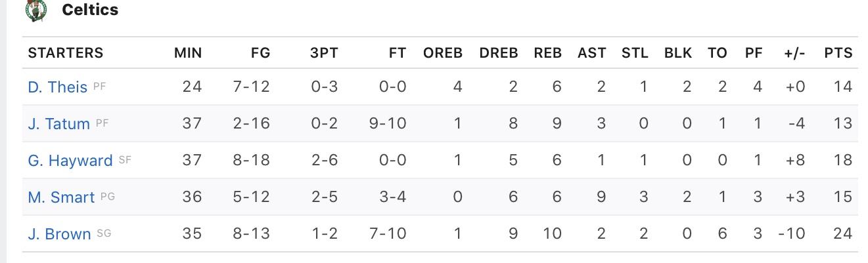Screen dimensions: 868x263
Task: Click the DREB column header
Action: click(x=499, y=53)
